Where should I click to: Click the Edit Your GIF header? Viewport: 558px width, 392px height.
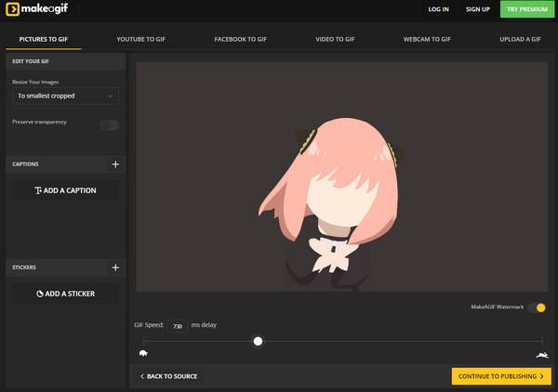(65, 61)
